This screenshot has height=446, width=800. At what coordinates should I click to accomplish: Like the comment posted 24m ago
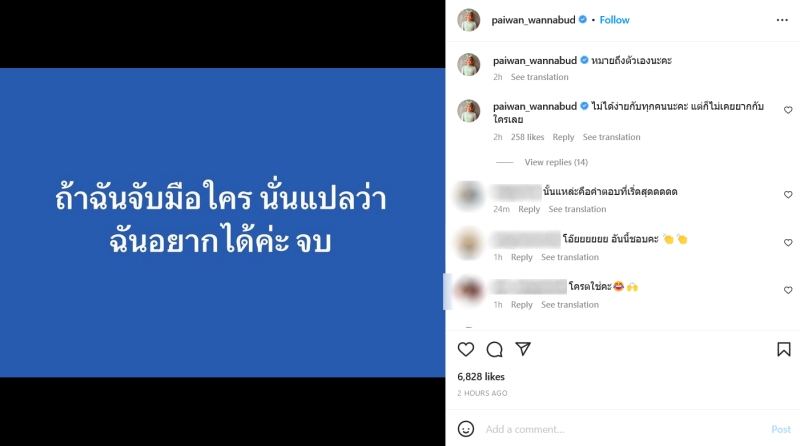click(x=788, y=194)
